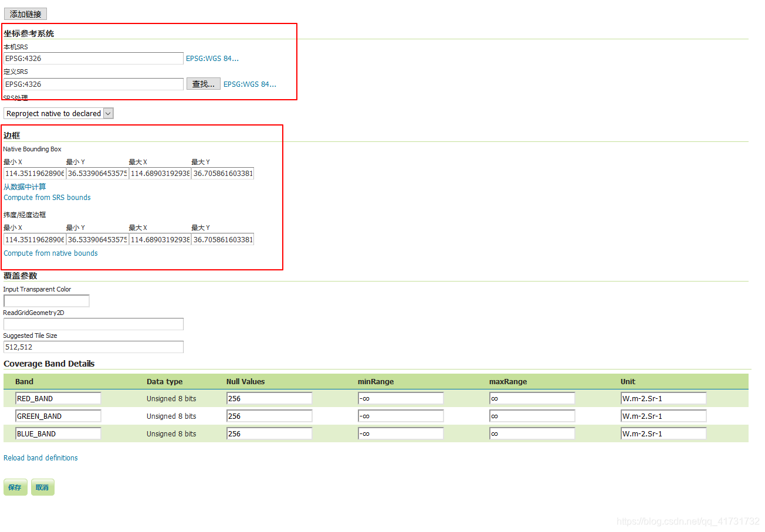Open EPSG:WGS 84 link beside 查找 button
765x532 pixels.
tap(250, 84)
